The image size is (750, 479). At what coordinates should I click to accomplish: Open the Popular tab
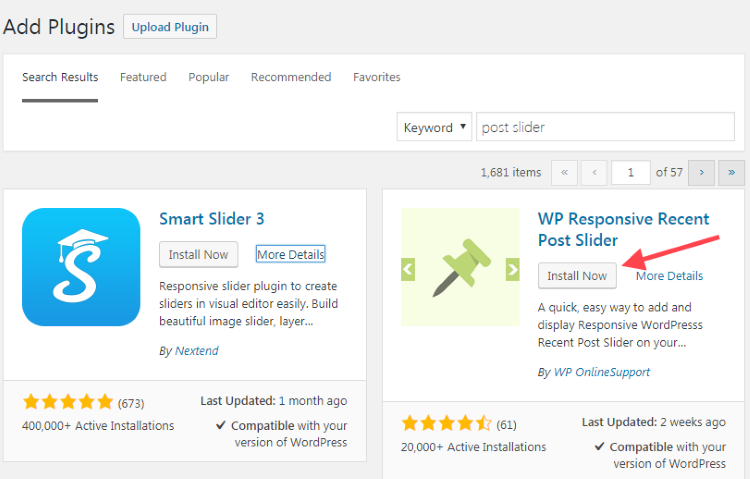(209, 77)
